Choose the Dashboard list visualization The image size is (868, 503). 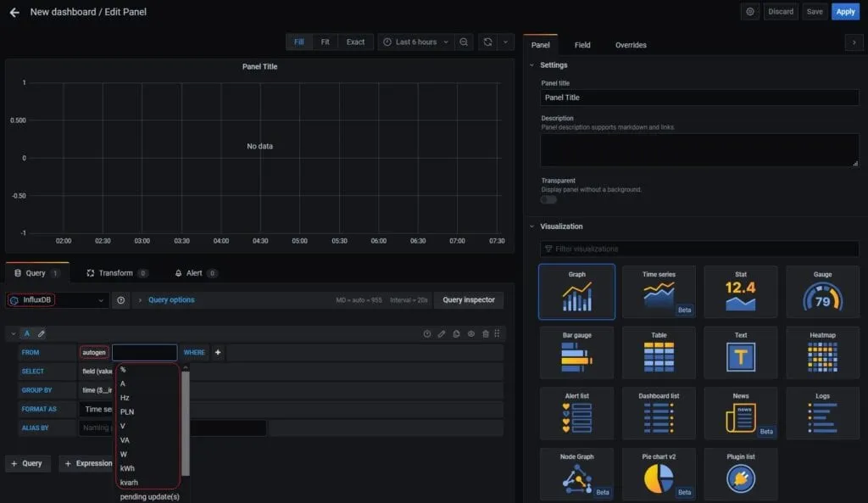point(659,414)
